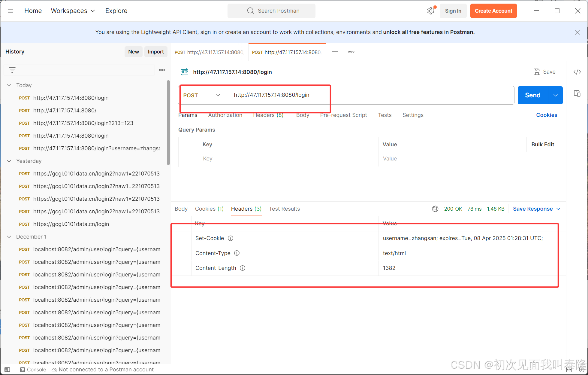
Task: Click the Content-Type info icon
Action: 237,253
